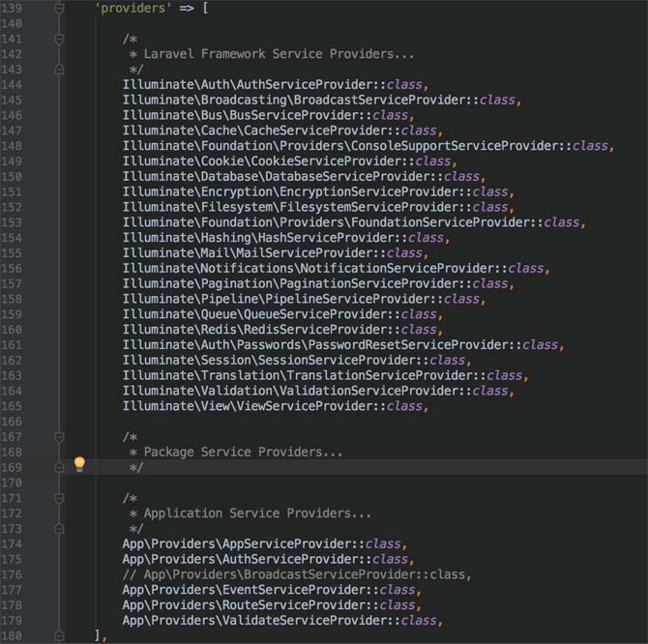648x644 pixels.
Task: Collapse Application Service Providers comment at line 171
Action: (x=60, y=498)
